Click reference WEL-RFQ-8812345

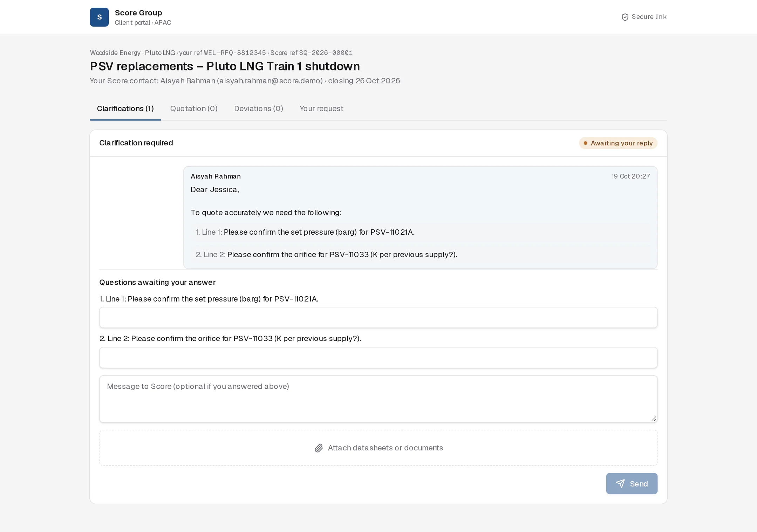click(x=235, y=53)
